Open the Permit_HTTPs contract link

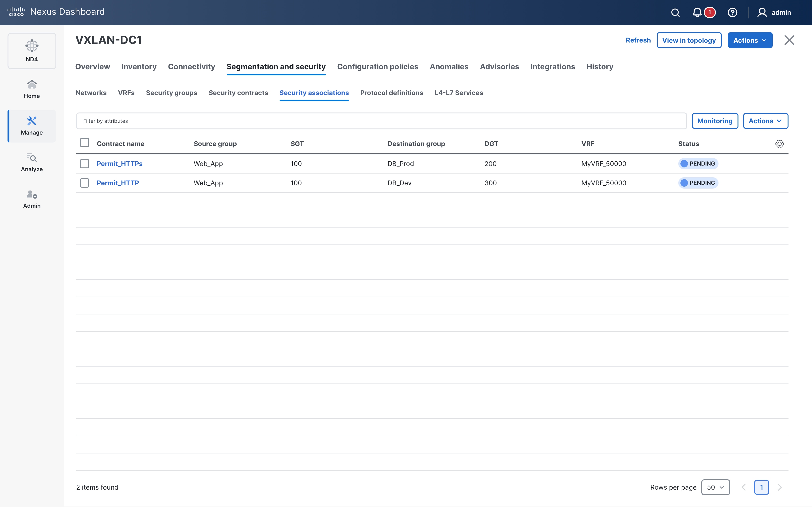tap(119, 164)
